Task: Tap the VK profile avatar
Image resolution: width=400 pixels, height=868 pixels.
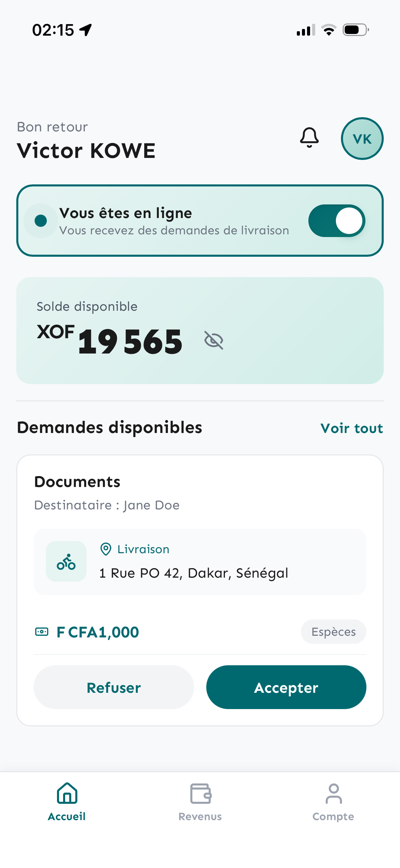Action: coord(362,139)
